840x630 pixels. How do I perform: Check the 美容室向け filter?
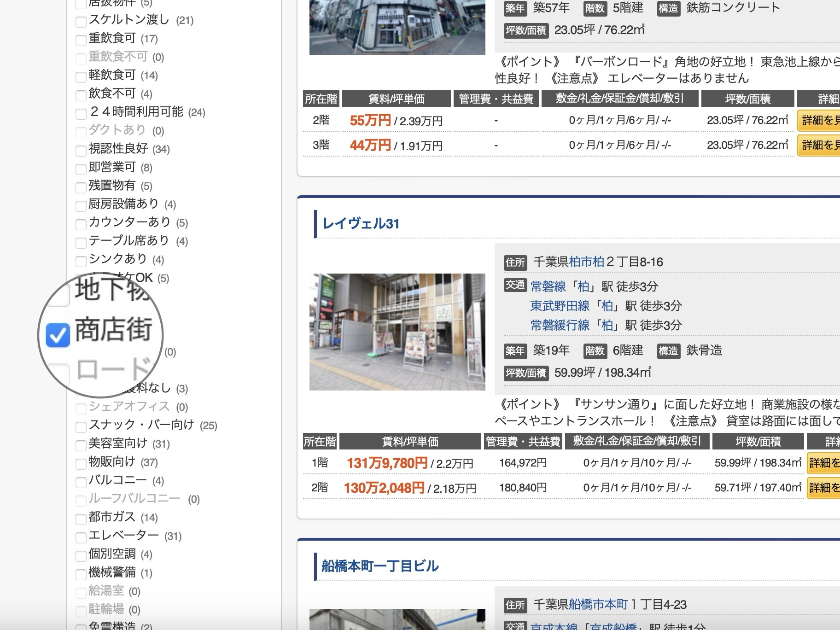click(81, 445)
